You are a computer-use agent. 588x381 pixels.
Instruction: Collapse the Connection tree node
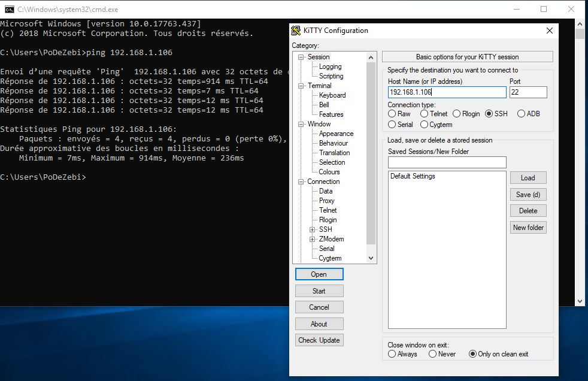coord(301,182)
